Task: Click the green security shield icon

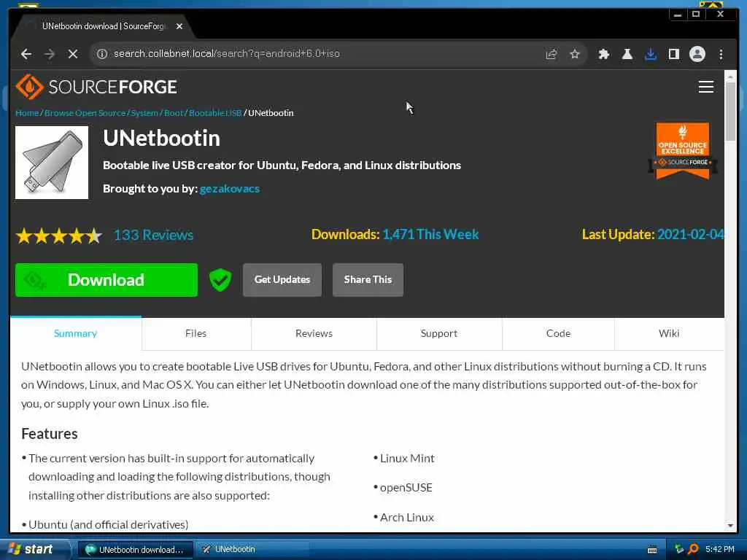Action: click(220, 280)
